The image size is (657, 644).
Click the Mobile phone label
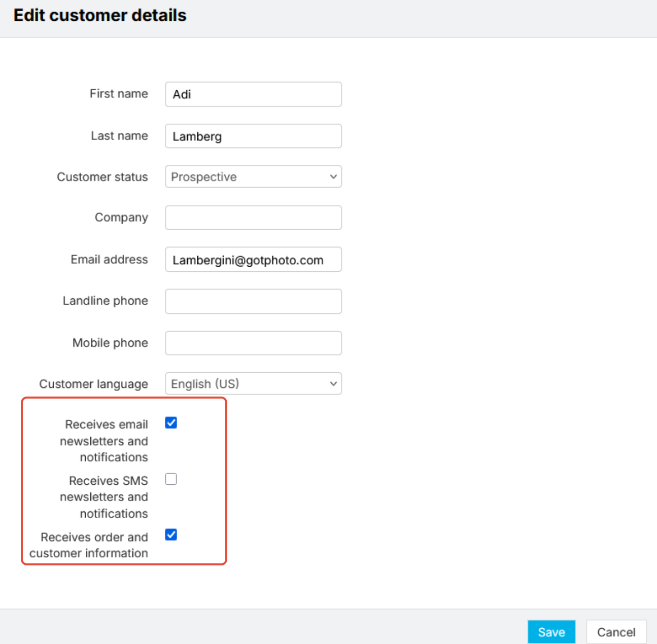pos(110,343)
